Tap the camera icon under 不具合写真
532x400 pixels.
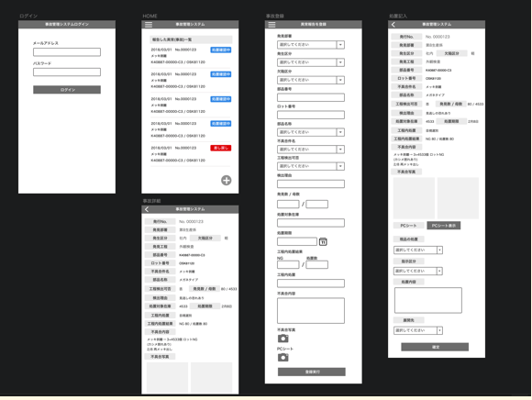coord(283,339)
